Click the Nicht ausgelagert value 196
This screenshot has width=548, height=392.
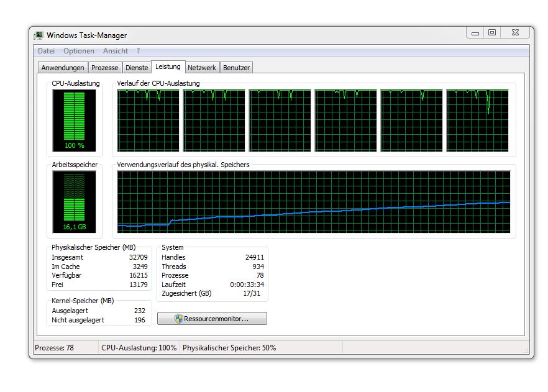pyautogui.click(x=140, y=320)
